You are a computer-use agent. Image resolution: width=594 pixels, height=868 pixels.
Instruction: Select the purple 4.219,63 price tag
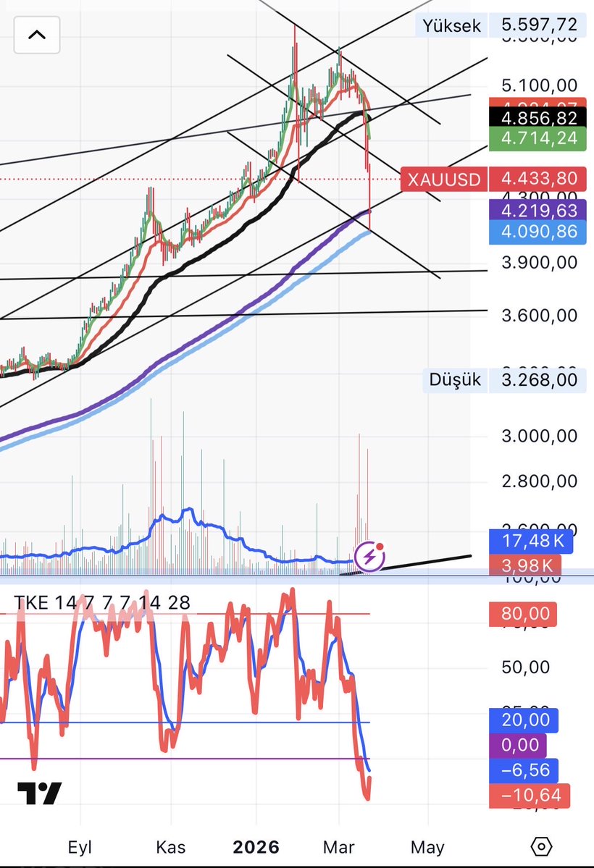(x=537, y=211)
